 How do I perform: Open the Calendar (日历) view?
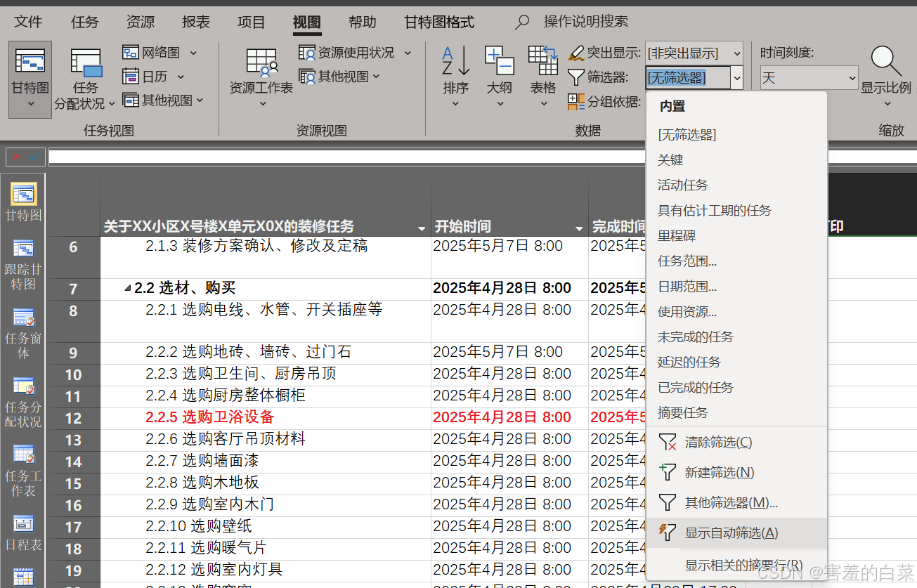click(154, 77)
